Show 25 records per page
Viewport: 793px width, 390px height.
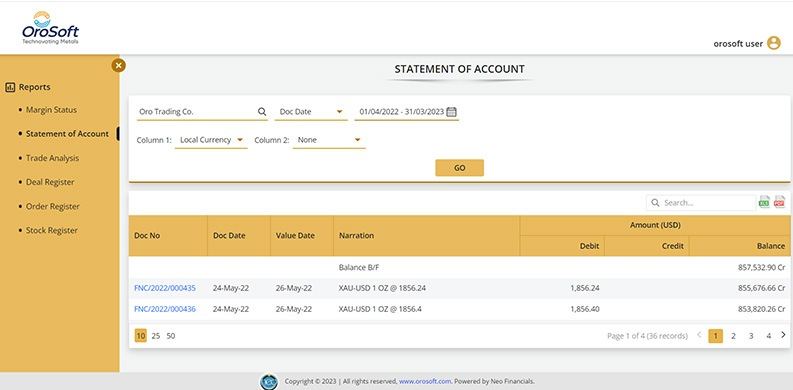click(x=156, y=336)
